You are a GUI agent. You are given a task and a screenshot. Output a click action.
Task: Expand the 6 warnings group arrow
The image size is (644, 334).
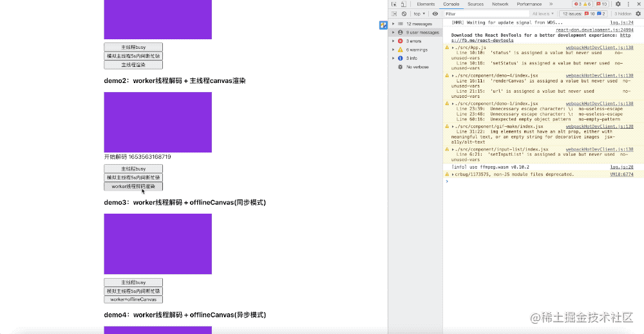pyautogui.click(x=393, y=50)
